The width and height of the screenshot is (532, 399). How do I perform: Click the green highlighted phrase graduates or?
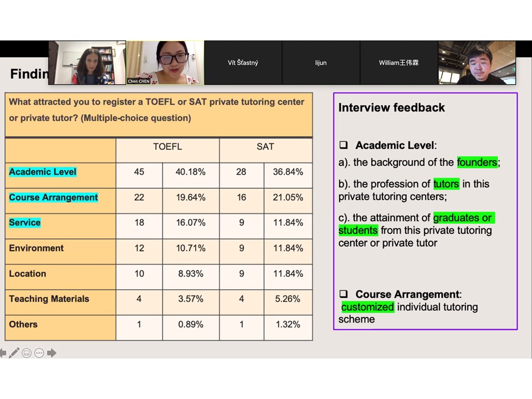464,217
